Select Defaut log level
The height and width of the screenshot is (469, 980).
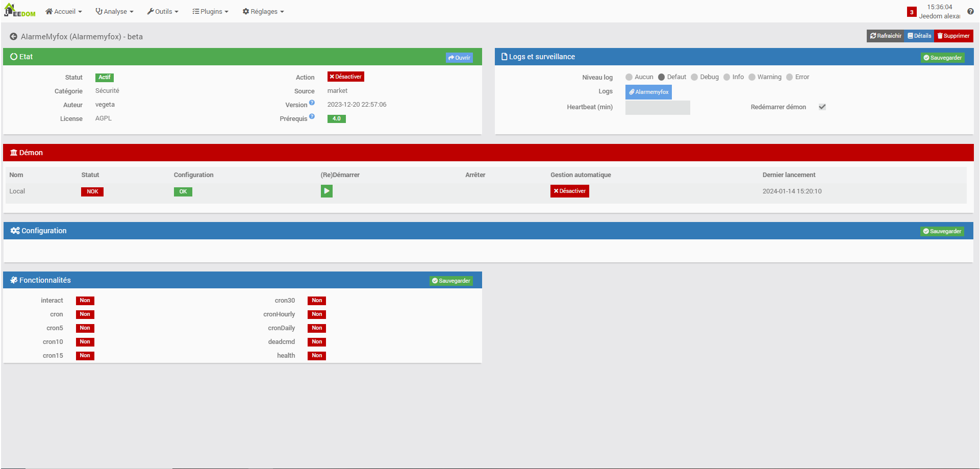click(x=661, y=77)
